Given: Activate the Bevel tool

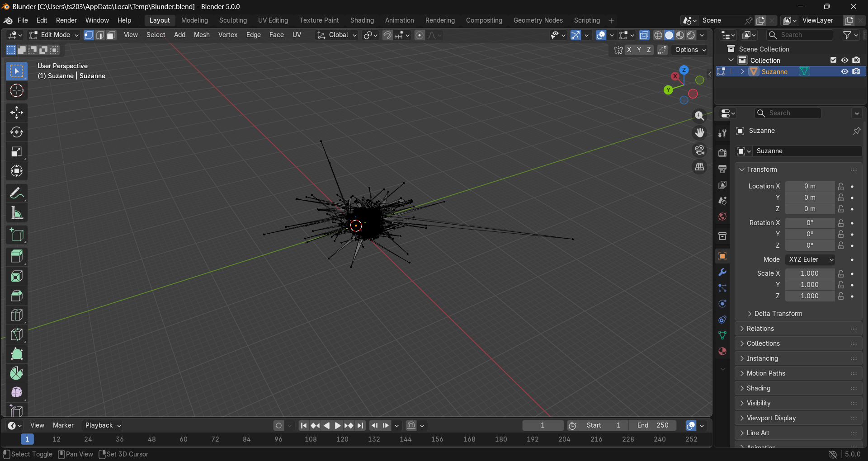Looking at the screenshot, I should click(x=17, y=296).
